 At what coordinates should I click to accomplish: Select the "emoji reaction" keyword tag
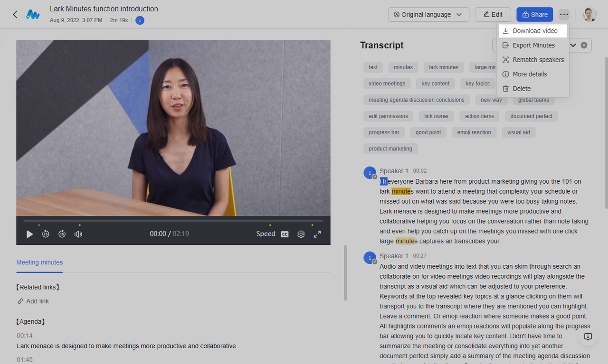click(474, 132)
